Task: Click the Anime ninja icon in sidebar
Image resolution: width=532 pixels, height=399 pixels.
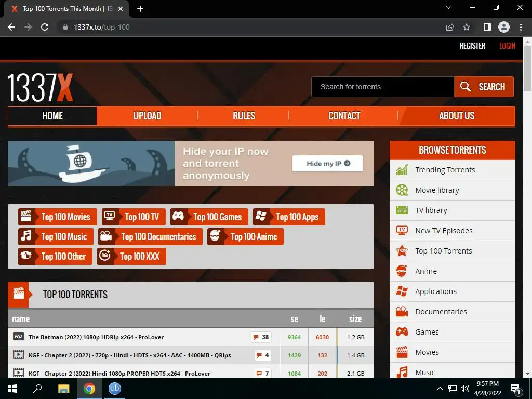Action: point(402,271)
